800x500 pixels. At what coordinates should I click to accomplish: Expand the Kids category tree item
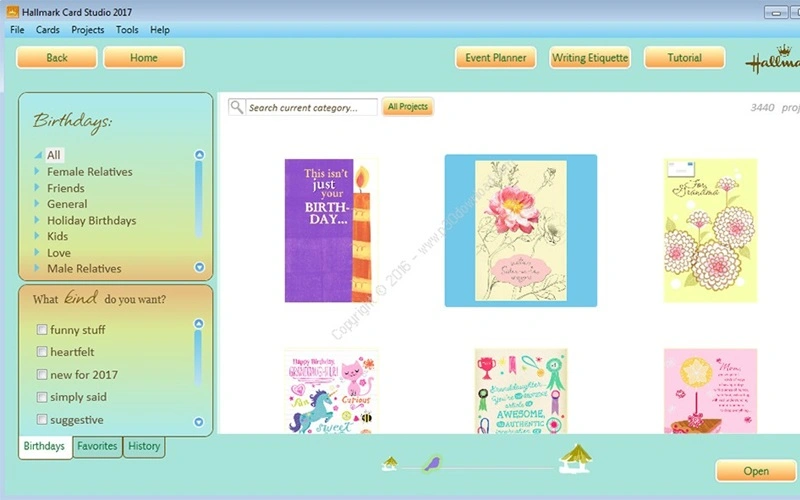38,237
